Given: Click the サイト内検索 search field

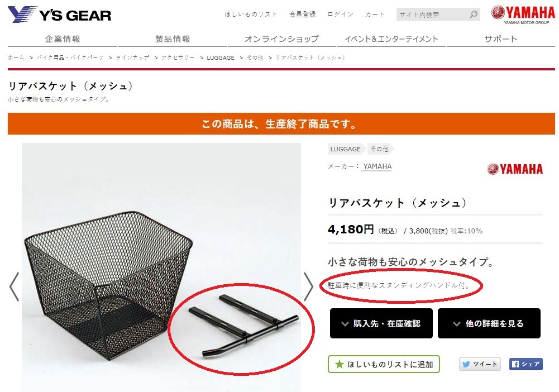Looking at the screenshot, I should click(432, 15).
